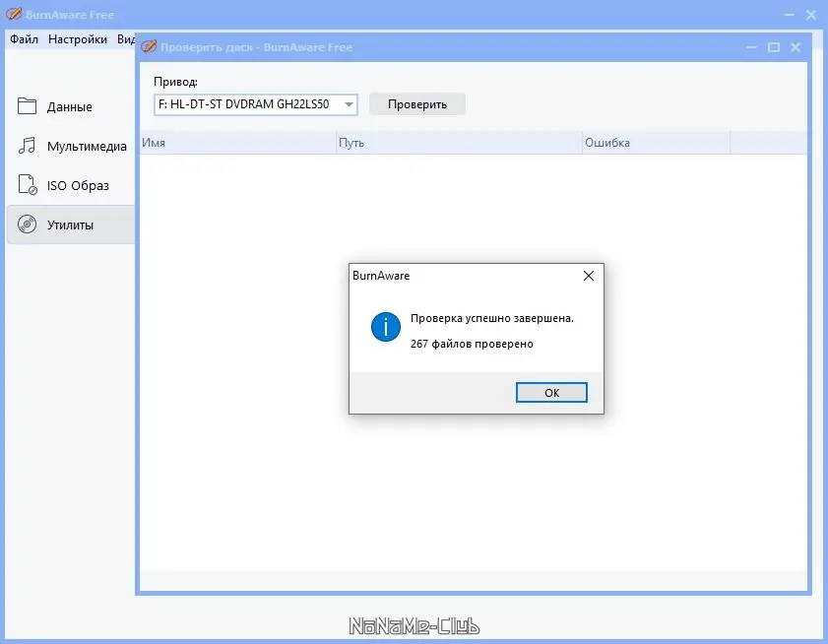Select the Мультимедиа music note icon
Viewport: 828px width, 644px height.
tap(27, 146)
